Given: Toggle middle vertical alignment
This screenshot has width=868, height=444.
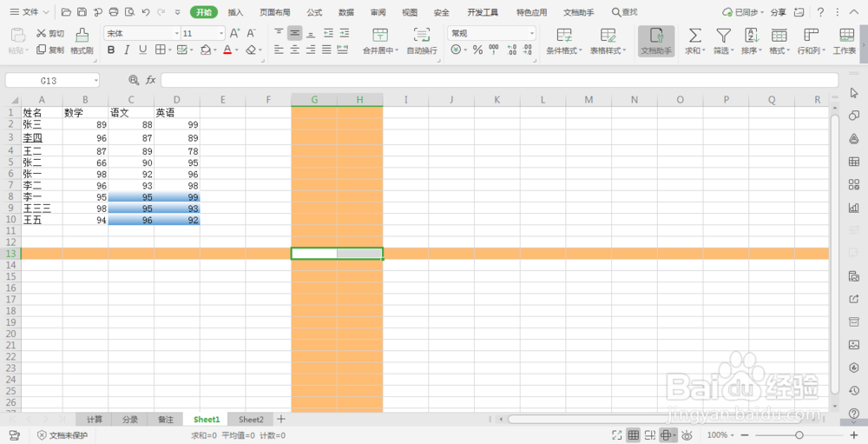Looking at the screenshot, I should click(295, 33).
